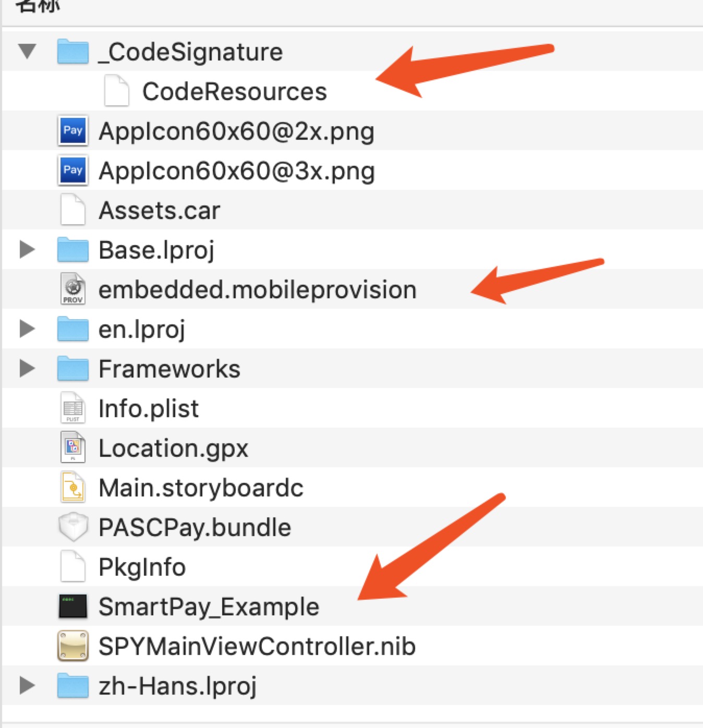Image resolution: width=703 pixels, height=728 pixels.
Task: Click the PkgInfo blank file icon
Action: 72,566
